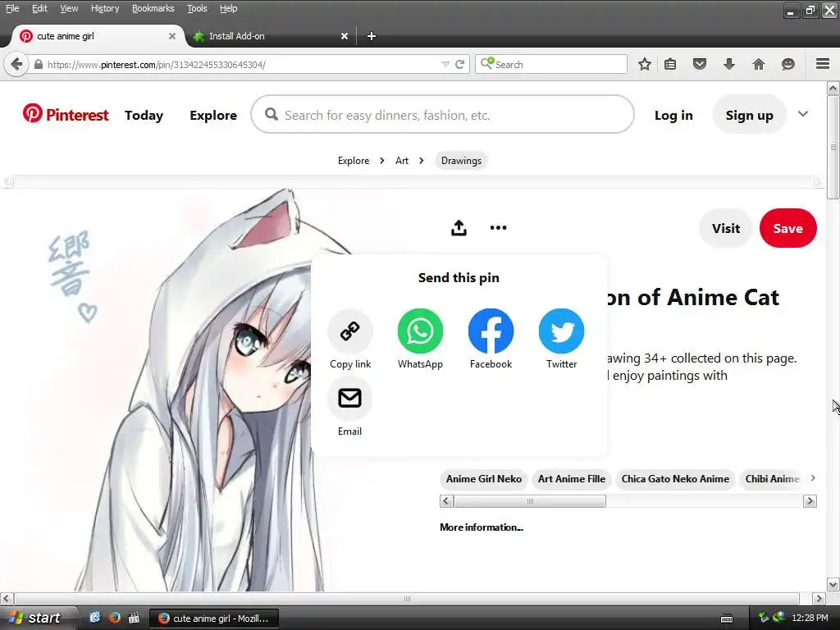Click tags strip scrollbar right arrow
The width and height of the screenshot is (840, 630).
point(810,501)
